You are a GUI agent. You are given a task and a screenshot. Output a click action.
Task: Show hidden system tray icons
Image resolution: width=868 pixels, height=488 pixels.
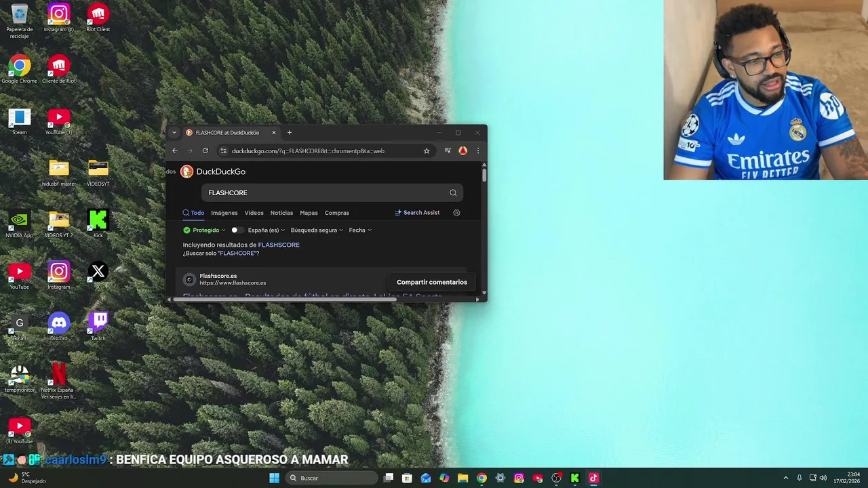click(x=786, y=478)
